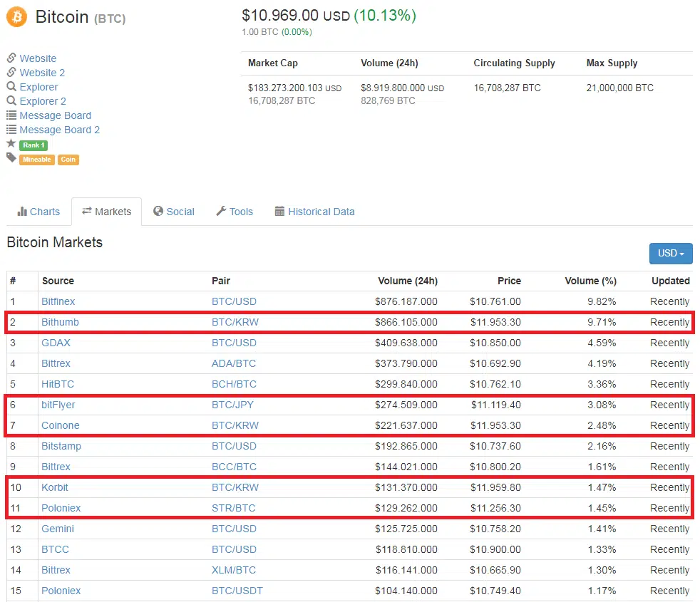Open the HitBTC exchange link
The image size is (700, 602).
coord(58,384)
